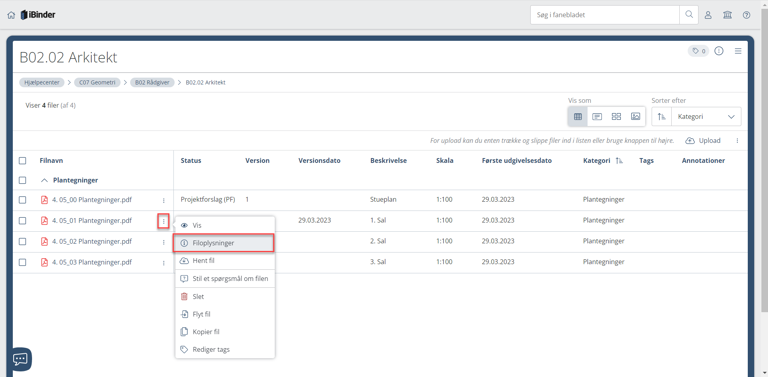This screenshot has width=768, height=377.
Task: Open file 4. 05_03 Plantegninger.pdf
Action: click(92, 262)
